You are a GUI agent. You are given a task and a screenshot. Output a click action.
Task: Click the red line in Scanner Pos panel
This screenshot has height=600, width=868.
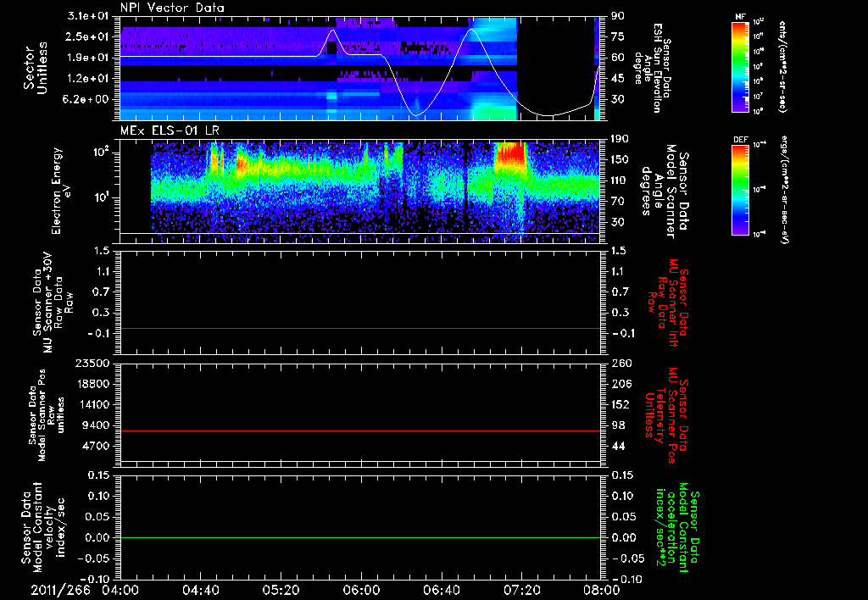[360, 431]
